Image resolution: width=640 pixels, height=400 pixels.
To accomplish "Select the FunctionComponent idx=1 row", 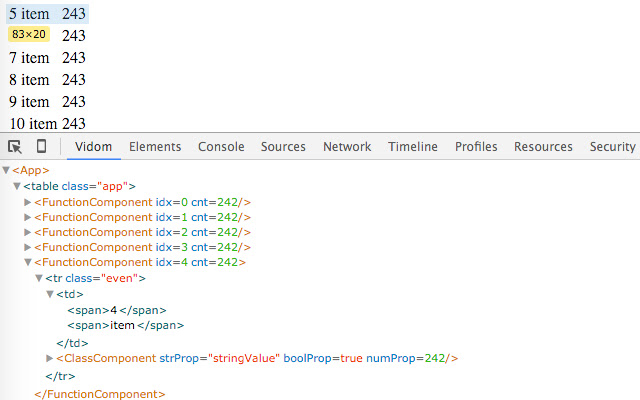I will click(142, 217).
